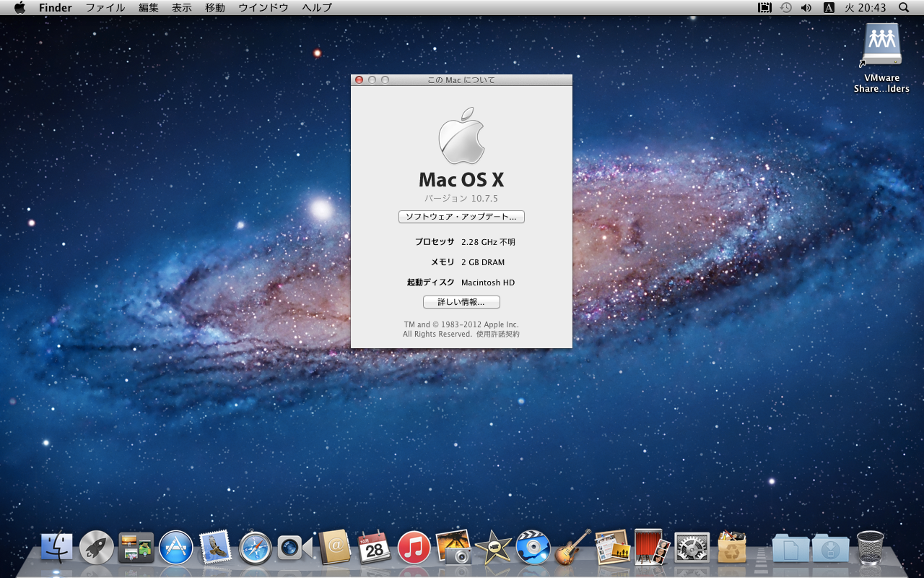Open the ヘルプ menu
924x578 pixels.
[317, 8]
